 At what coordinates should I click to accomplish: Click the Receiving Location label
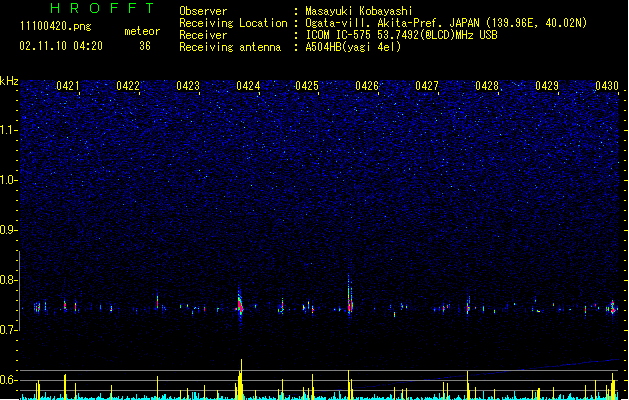(233, 23)
